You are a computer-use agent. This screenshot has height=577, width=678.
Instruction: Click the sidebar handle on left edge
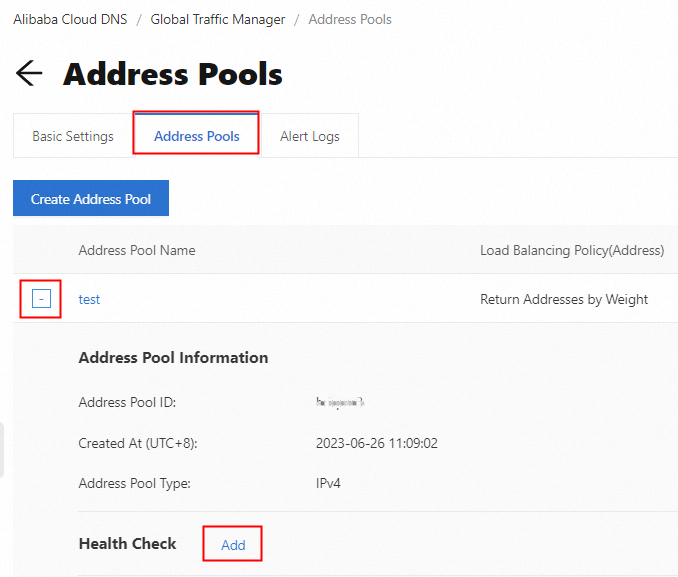[x=2, y=449]
